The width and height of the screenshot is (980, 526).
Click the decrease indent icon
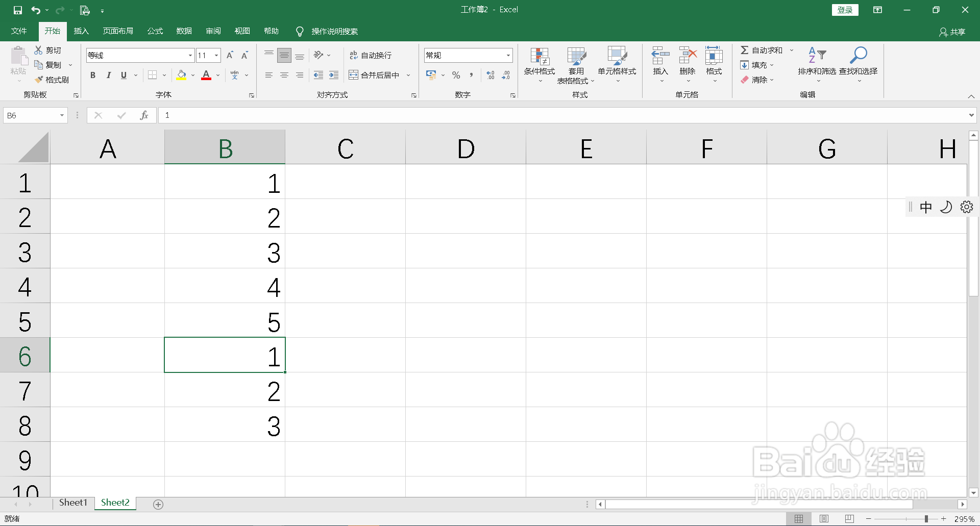click(318, 75)
